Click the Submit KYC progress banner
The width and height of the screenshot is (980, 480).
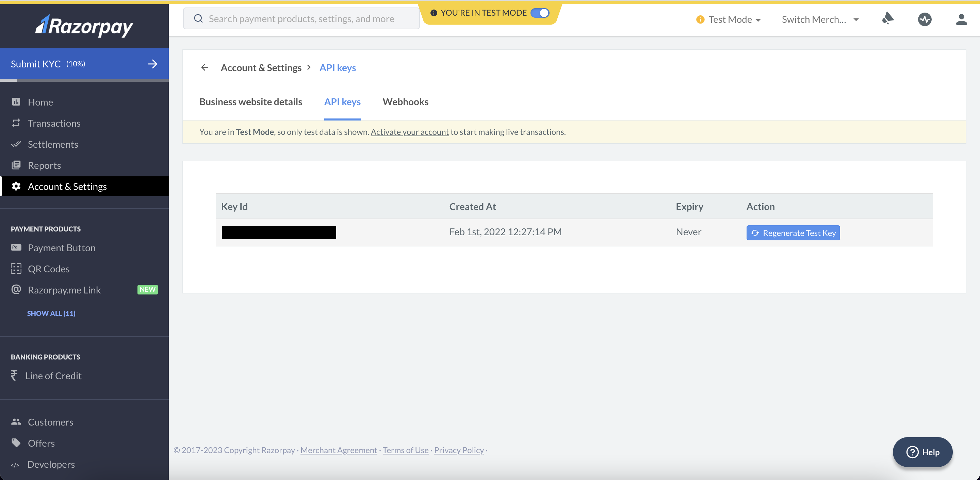tap(84, 64)
